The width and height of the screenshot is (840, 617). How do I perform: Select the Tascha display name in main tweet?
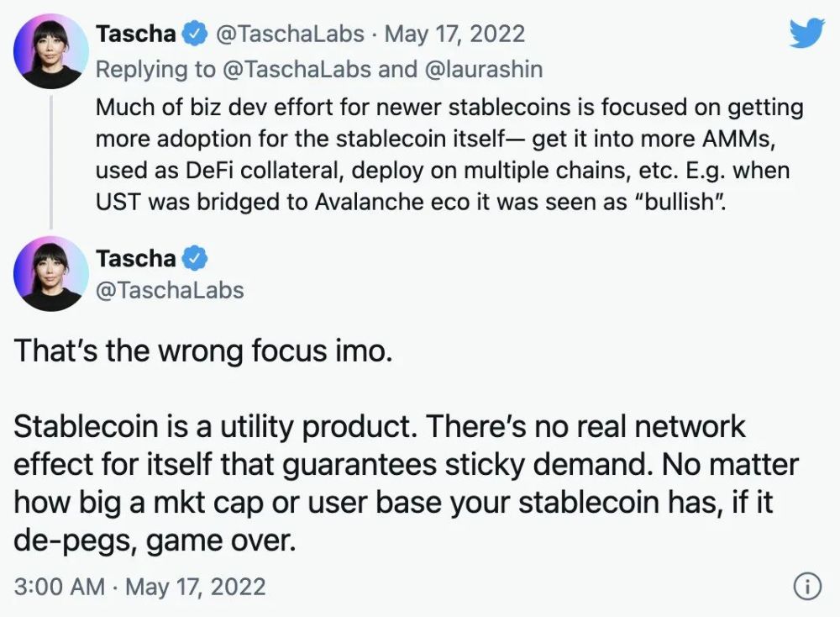136,259
